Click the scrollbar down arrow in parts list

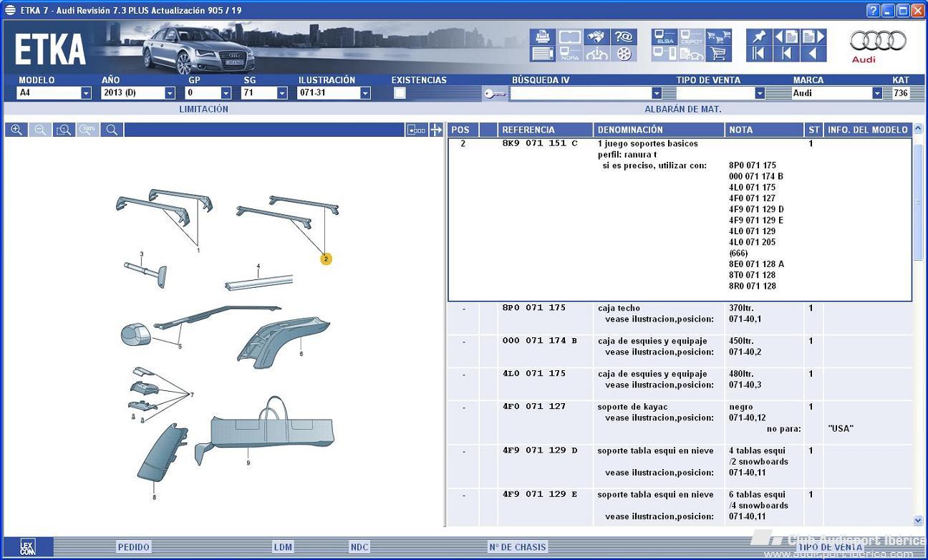(919, 521)
